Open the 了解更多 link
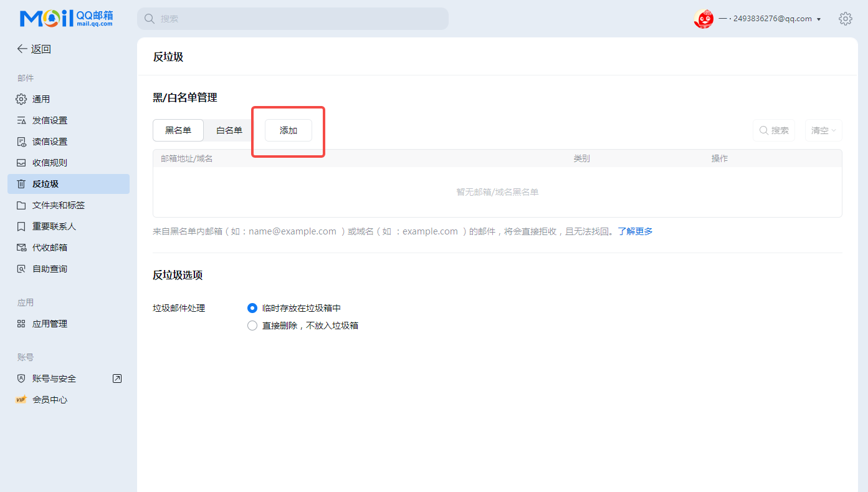 click(635, 231)
